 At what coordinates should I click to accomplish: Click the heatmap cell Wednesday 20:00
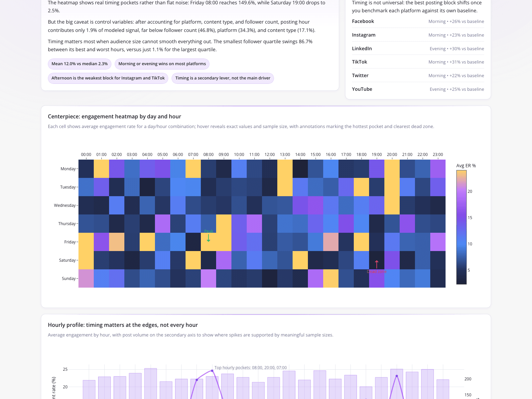coord(392,205)
